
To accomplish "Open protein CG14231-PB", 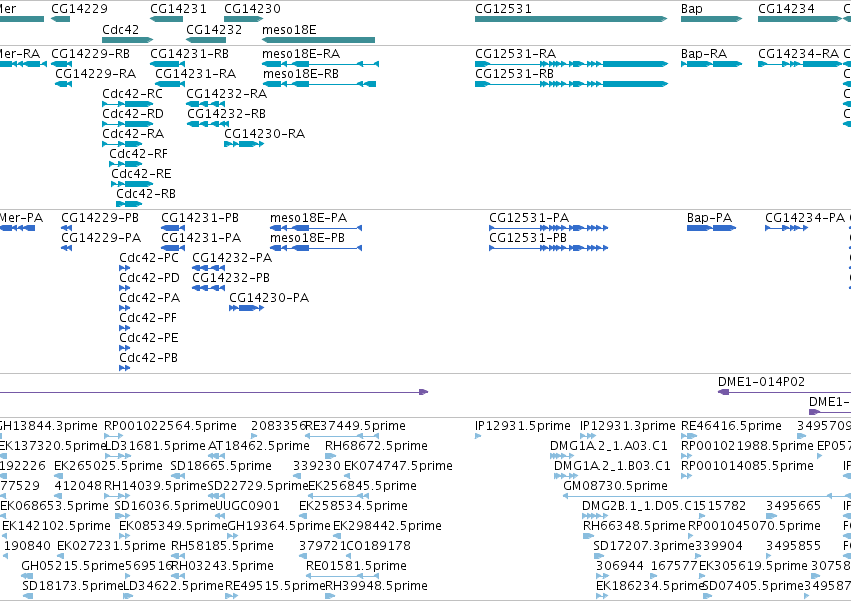I will 200,218.
